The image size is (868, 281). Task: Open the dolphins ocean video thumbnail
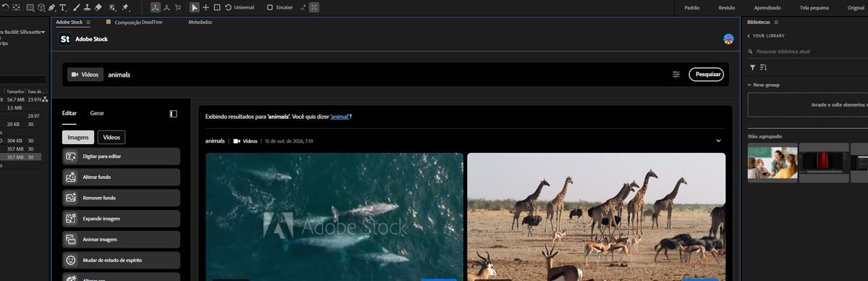click(334, 217)
